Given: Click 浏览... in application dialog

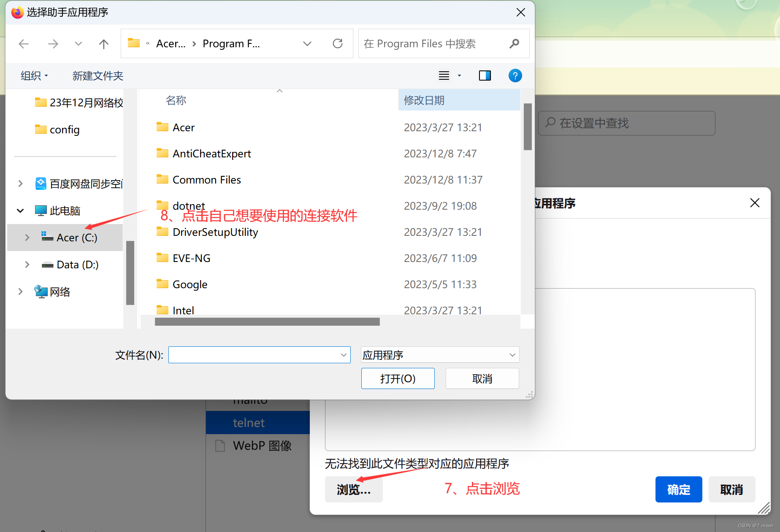Looking at the screenshot, I should coord(354,489).
